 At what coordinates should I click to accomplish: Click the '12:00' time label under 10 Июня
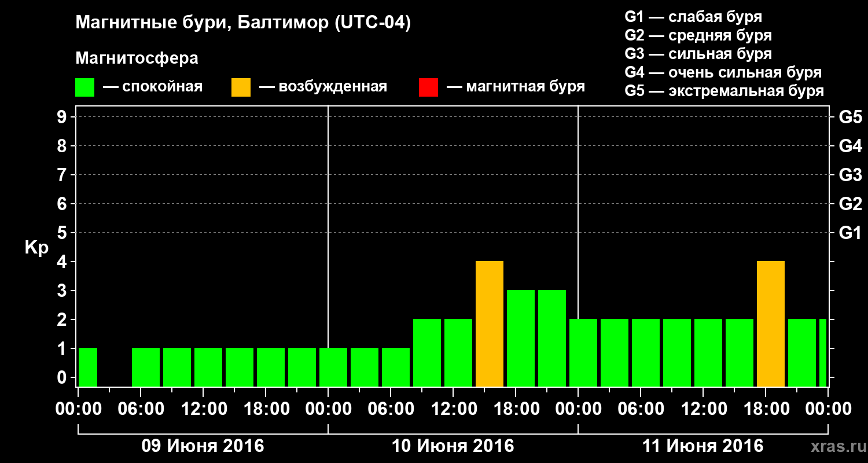pyautogui.click(x=454, y=409)
